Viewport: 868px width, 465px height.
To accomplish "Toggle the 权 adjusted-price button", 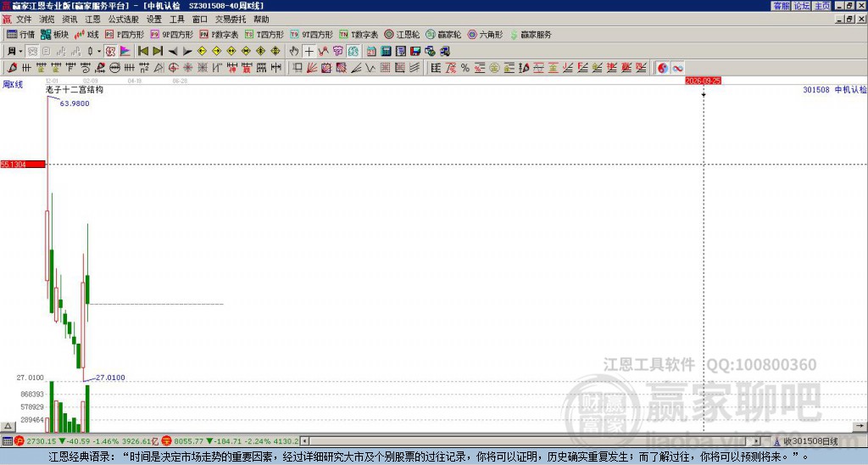I will [110, 52].
